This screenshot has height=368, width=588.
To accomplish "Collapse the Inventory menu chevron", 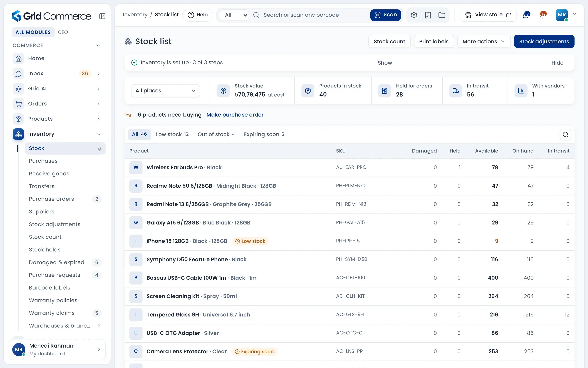I will tap(99, 134).
